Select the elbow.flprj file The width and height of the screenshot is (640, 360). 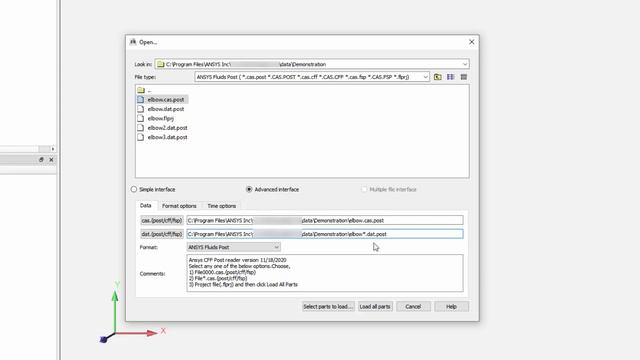(x=156, y=118)
